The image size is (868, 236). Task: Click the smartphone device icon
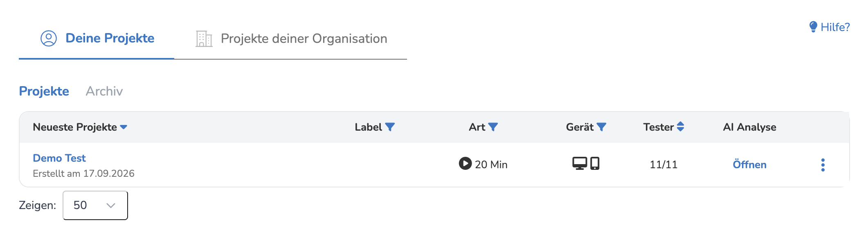tap(595, 163)
